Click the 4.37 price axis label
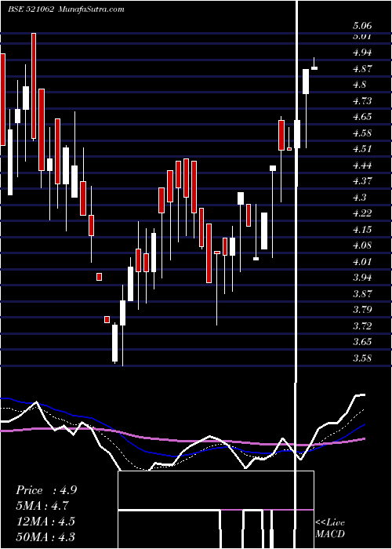Image resolution: width=392 pixels, height=549 pixels. [x=362, y=181]
